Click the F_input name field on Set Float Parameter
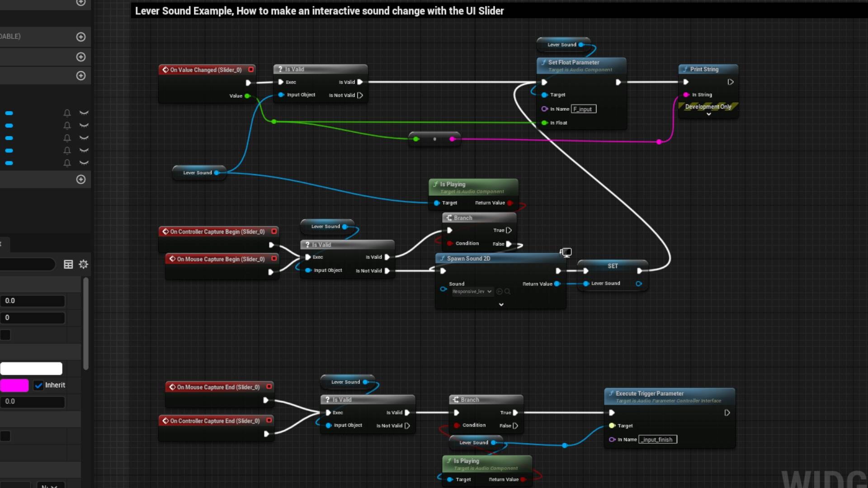This screenshot has width=868, height=488. [584, 109]
